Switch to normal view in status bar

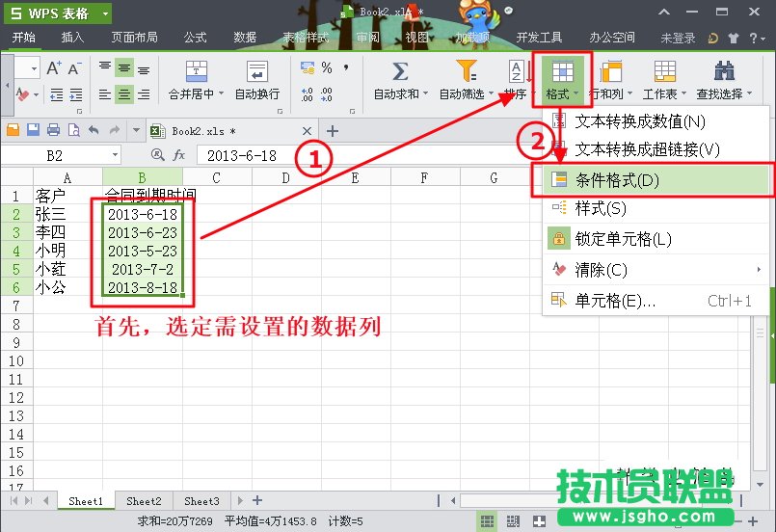(x=488, y=521)
